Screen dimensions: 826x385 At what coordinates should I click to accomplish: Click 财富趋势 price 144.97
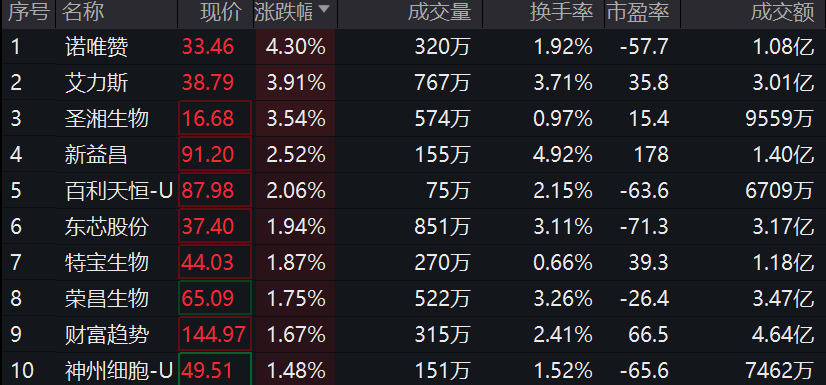(215, 334)
